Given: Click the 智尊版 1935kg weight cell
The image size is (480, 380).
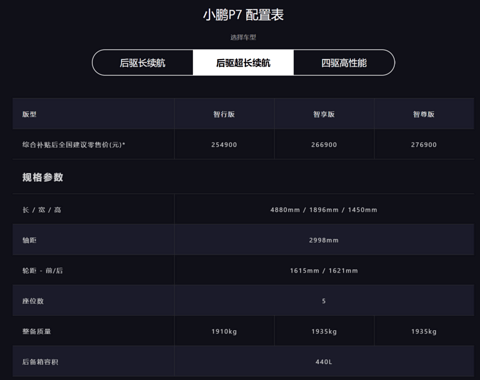Looking at the screenshot, I should [x=424, y=331].
